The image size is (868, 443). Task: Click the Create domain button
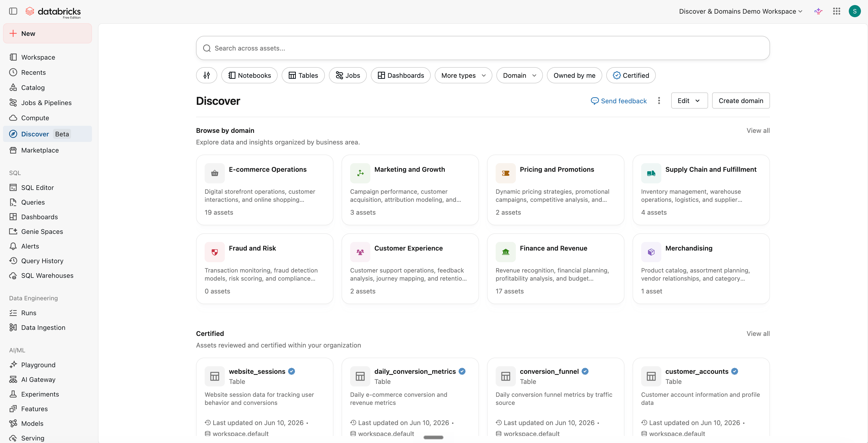(741, 101)
